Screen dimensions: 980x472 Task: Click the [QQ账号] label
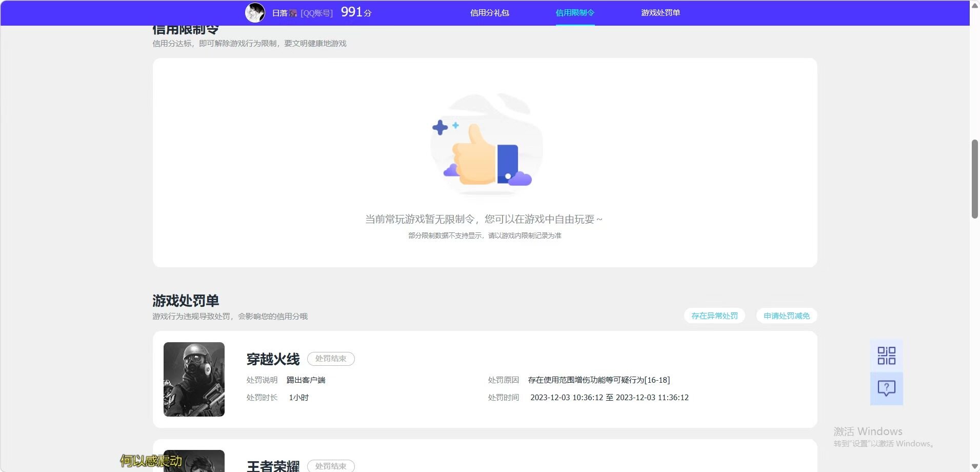click(x=316, y=13)
